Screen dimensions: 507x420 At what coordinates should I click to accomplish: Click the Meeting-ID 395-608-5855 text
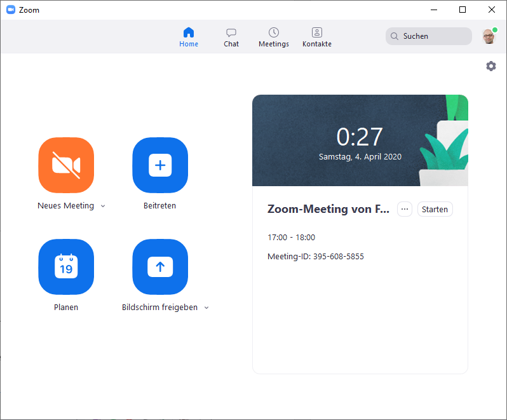click(x=316, y=257)
